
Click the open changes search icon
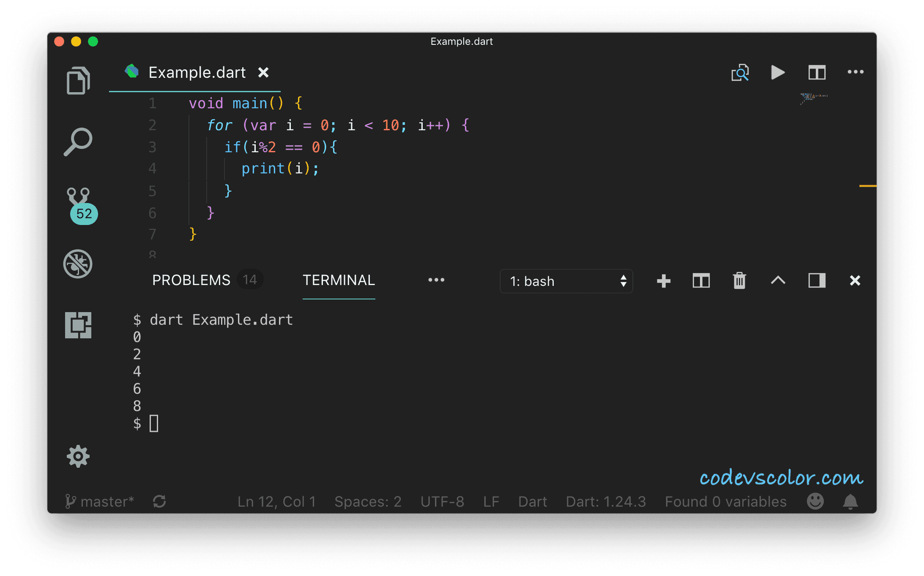pos(740,73)
